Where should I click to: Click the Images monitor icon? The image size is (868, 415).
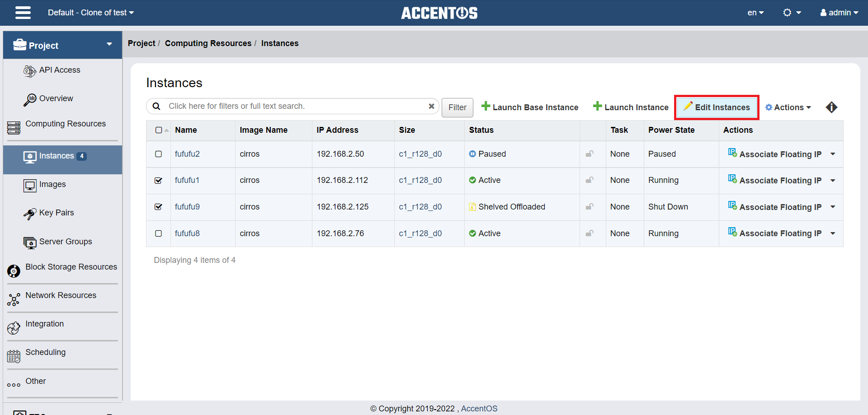(x=30, y=185)
